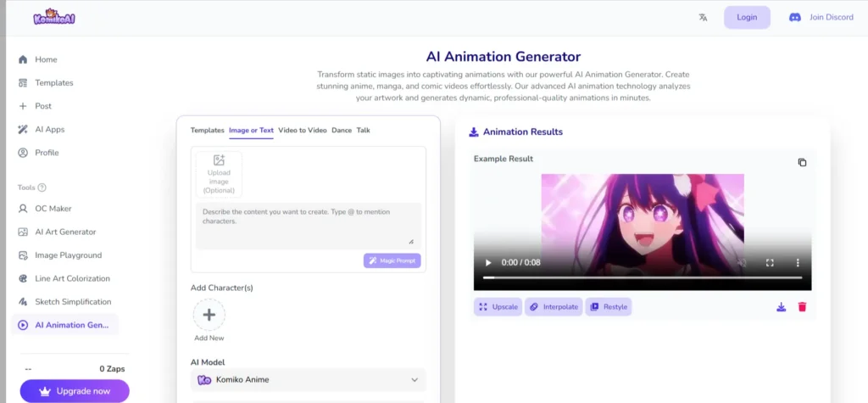Delete the example result with trash icon
Screen dimensions: 868x403
(x=802, y=306)
